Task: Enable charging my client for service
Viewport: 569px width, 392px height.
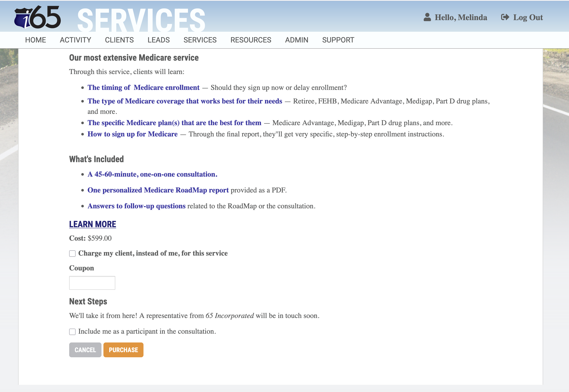Action: point(72,253)
